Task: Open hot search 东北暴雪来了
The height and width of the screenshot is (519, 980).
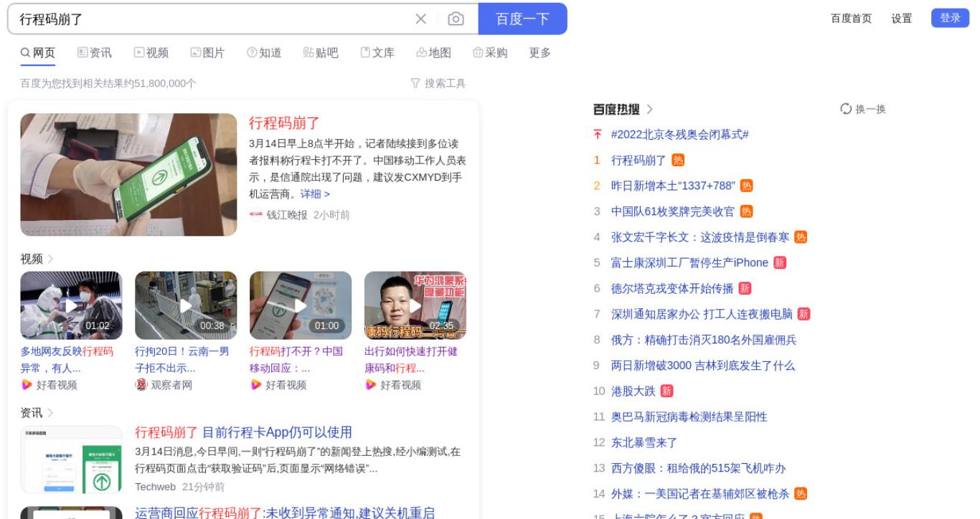Action: point(644,443)
